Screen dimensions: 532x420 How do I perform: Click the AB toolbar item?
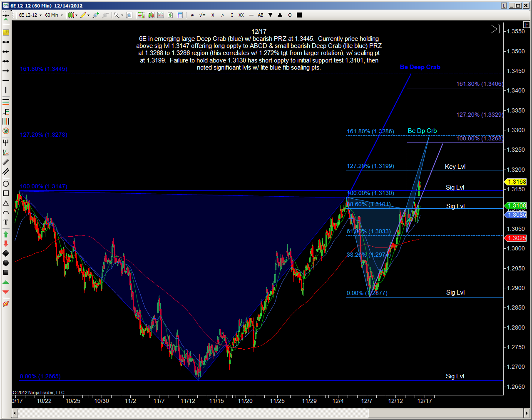[x=261, y=15]
